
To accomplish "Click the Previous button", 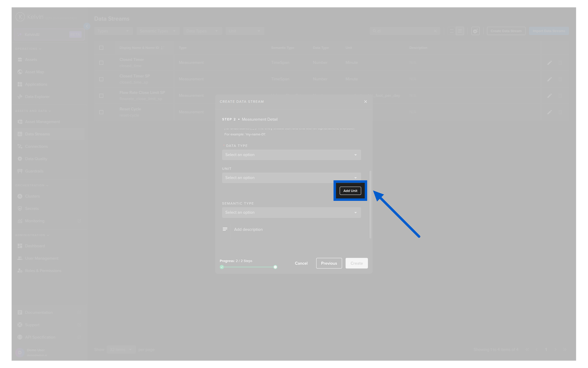I will tap(329, 263).
